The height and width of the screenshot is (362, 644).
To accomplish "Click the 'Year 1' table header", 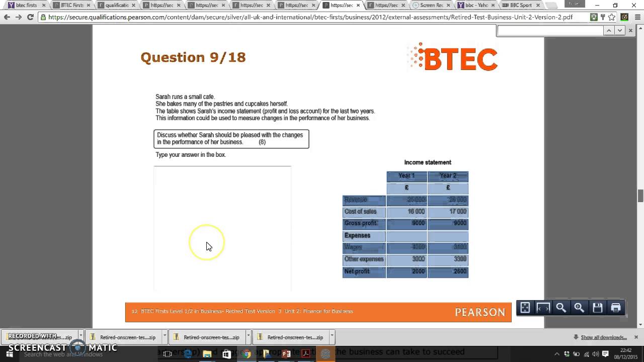I will [407, 176].
